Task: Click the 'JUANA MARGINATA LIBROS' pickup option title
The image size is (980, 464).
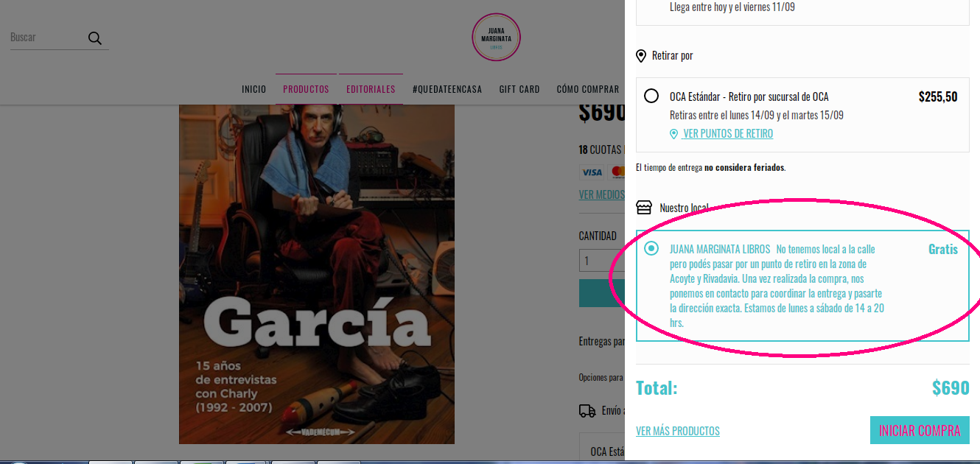Action: [x=720, y=249]
